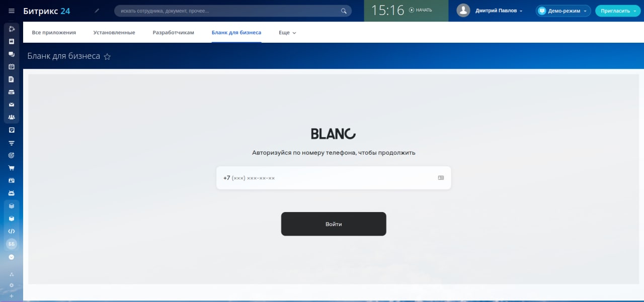Open the chat bubbles sidebar icon

[x=12, y=54]
